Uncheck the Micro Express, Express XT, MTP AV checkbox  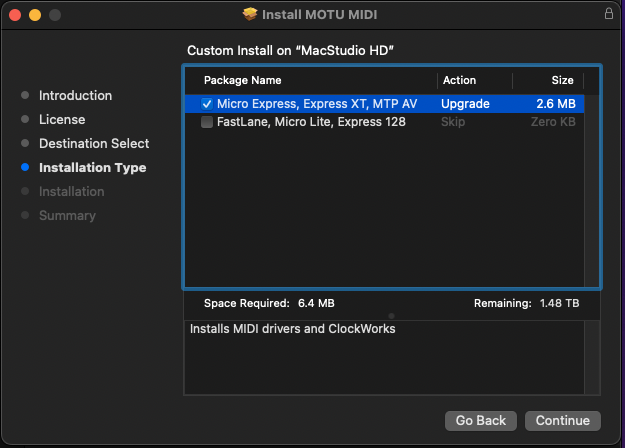[207, 104]
